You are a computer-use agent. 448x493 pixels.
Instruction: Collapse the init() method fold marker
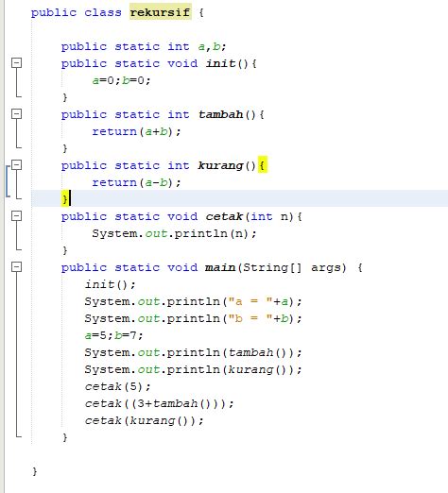pos(17,63)
